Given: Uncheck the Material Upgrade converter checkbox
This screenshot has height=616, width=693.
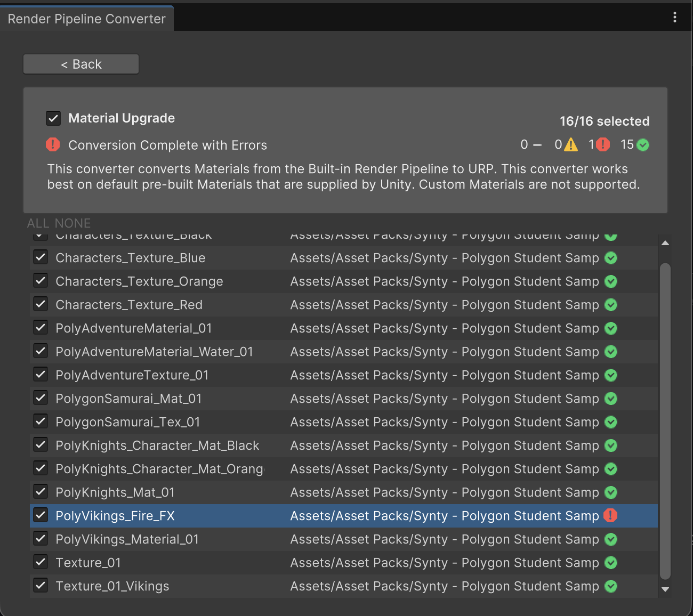Looking at the screenshot, I should tap(53, 118).
